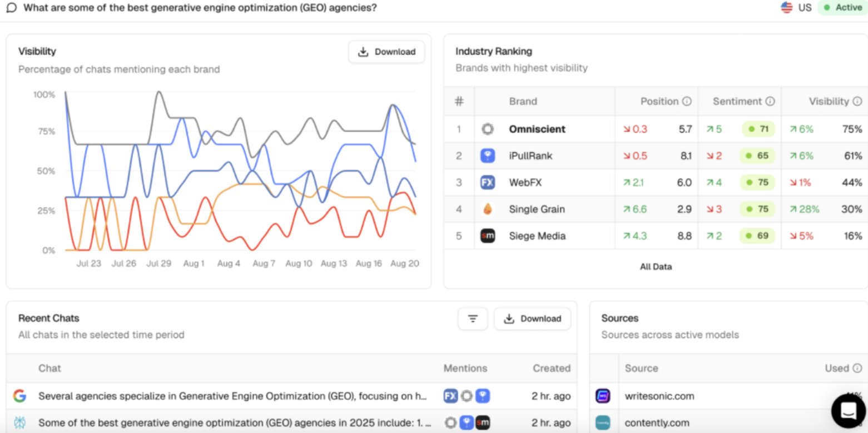Click the chat bubble icon beside the question
Image resolution: width=868 pixels, height=433 pixels.
tap(11, 8)
